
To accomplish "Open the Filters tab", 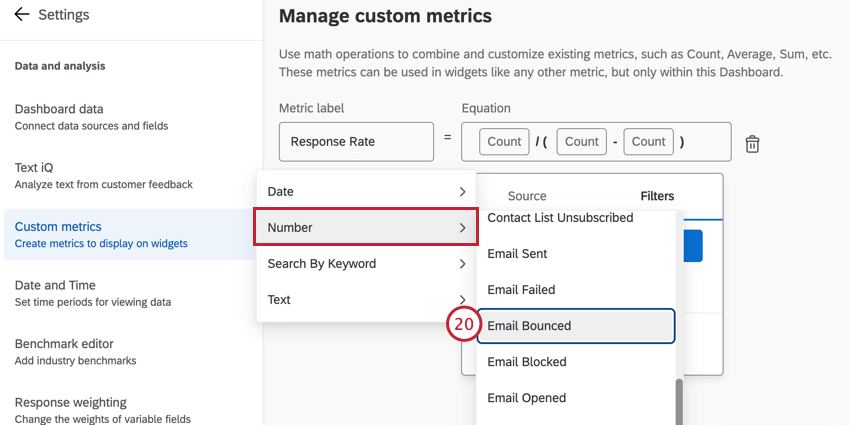I will [657, 196].
